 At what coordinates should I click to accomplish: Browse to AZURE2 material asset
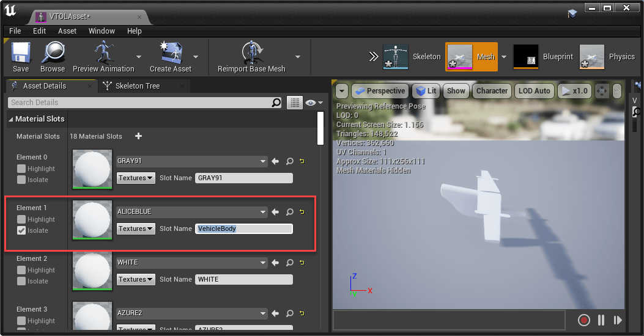click(x=289, y=313)
